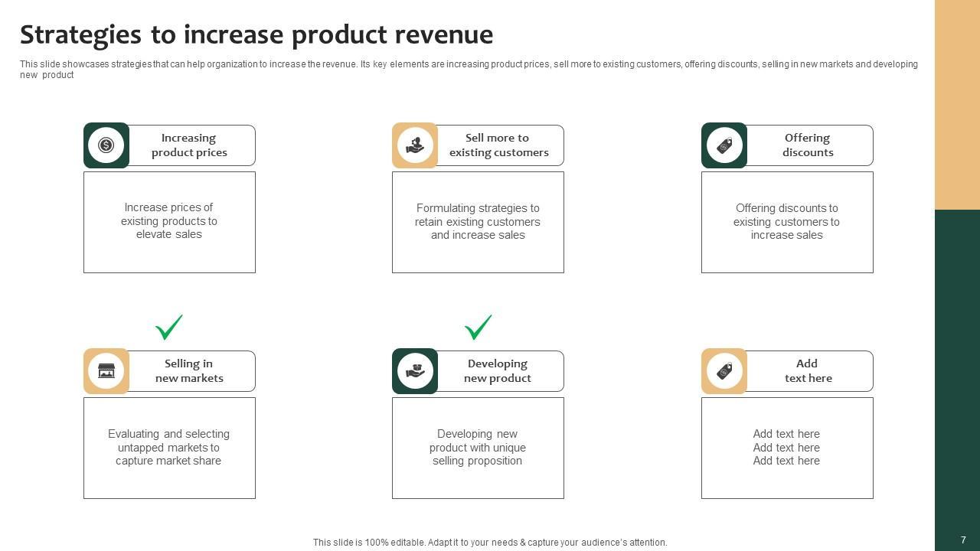Select the 'Offering discounts' heading

click(x=808, y=145)
